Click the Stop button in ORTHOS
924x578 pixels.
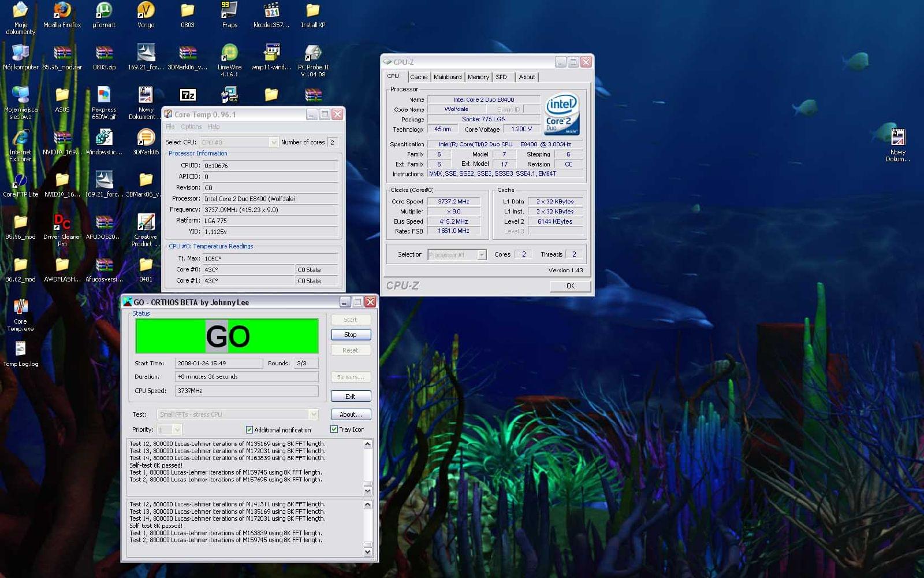(351, 335)
